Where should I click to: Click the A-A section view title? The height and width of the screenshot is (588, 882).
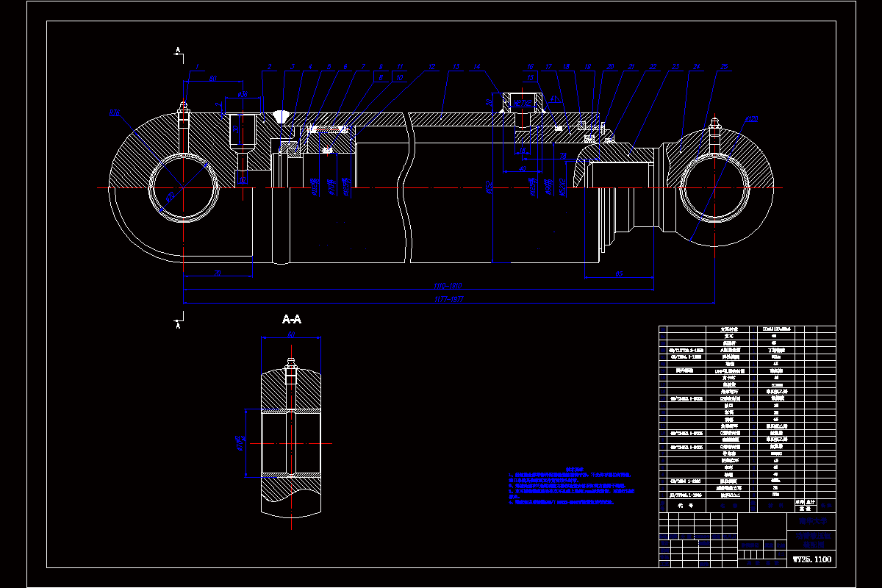point(292,319)
